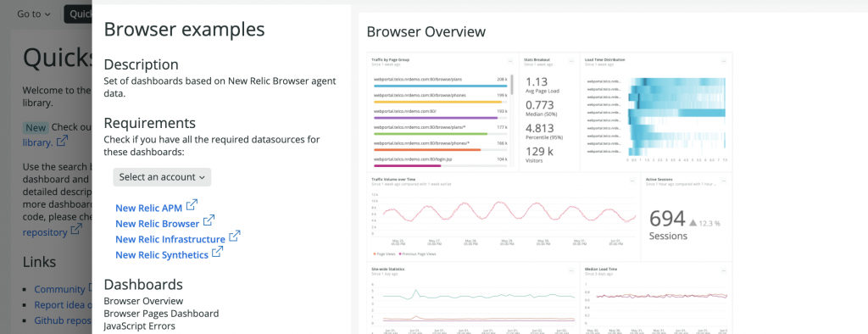Open the Stats Breakout widget options
This screenshot has height=334, width=868.
coord(570,61)
